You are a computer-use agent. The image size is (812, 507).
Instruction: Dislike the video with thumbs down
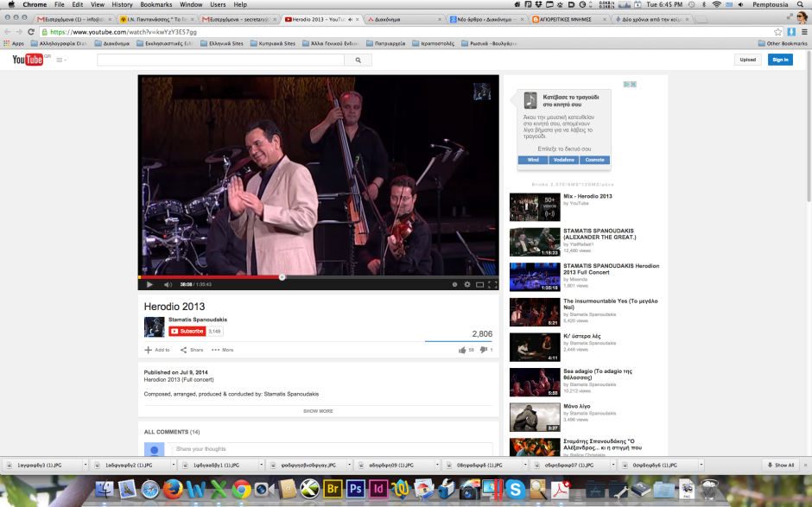pos(483,350)
